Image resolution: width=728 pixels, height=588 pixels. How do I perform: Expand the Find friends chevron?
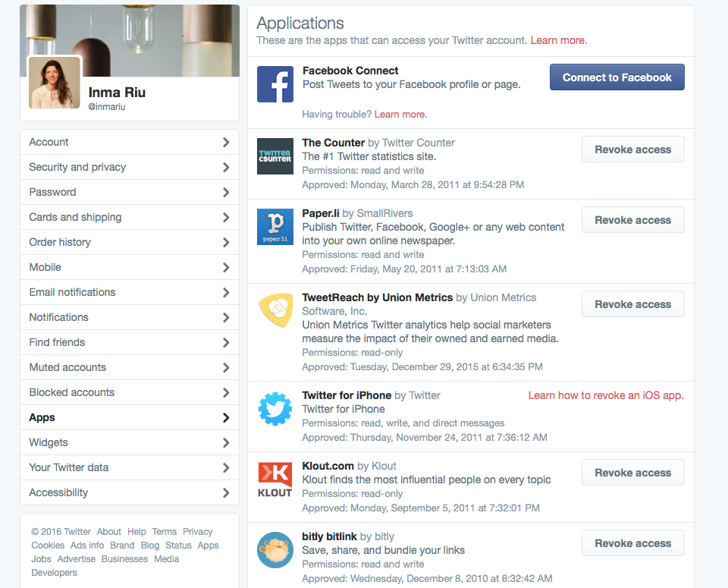(x=226, y=343)
